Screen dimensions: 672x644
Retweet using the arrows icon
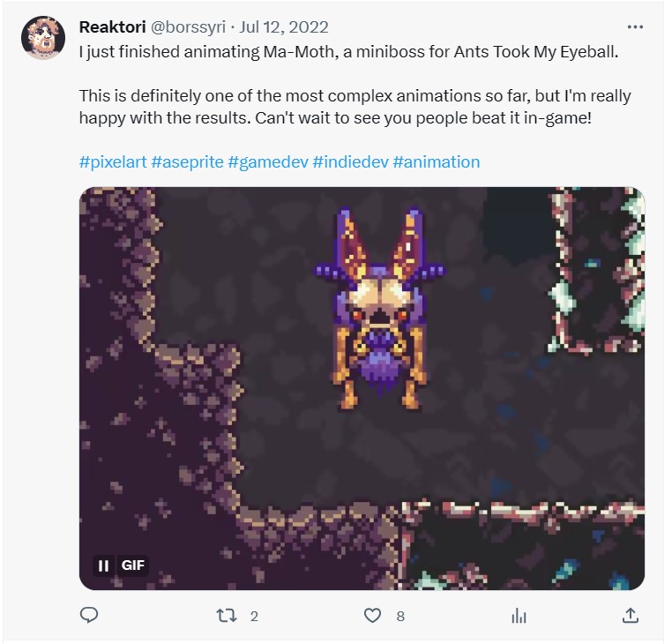(x=226, y=616)
